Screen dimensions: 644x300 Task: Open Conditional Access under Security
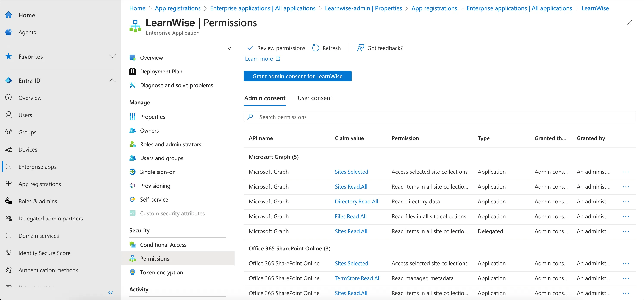pyautogui.click(x=163, y=245)
